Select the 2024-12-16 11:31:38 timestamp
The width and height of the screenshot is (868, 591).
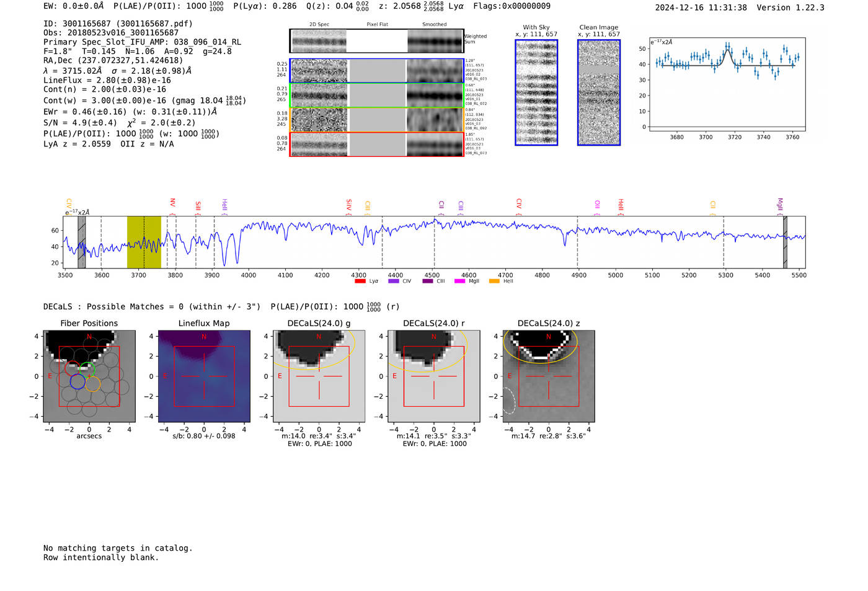point(701,7)
